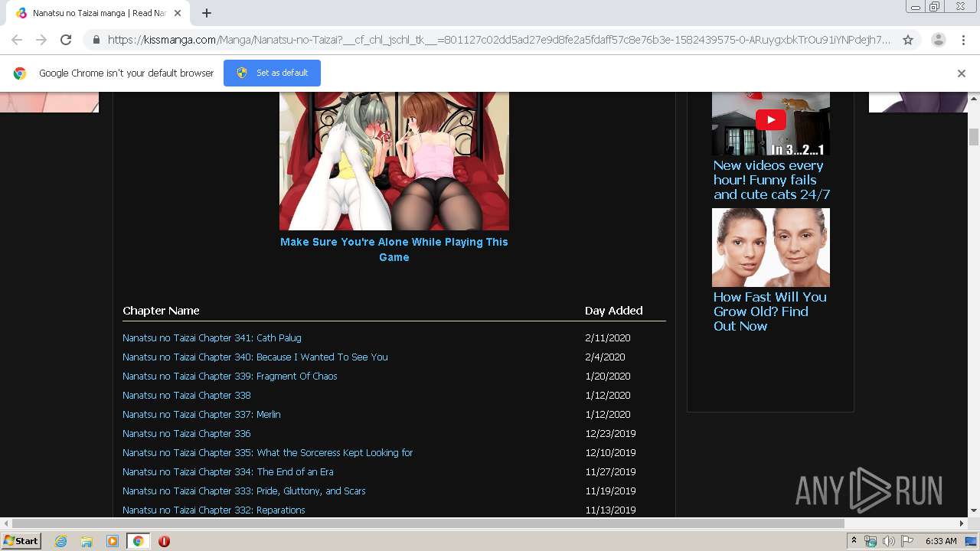Click the network tray icon
The width and height of the screenshot is (980, 551).
[871, 541]
